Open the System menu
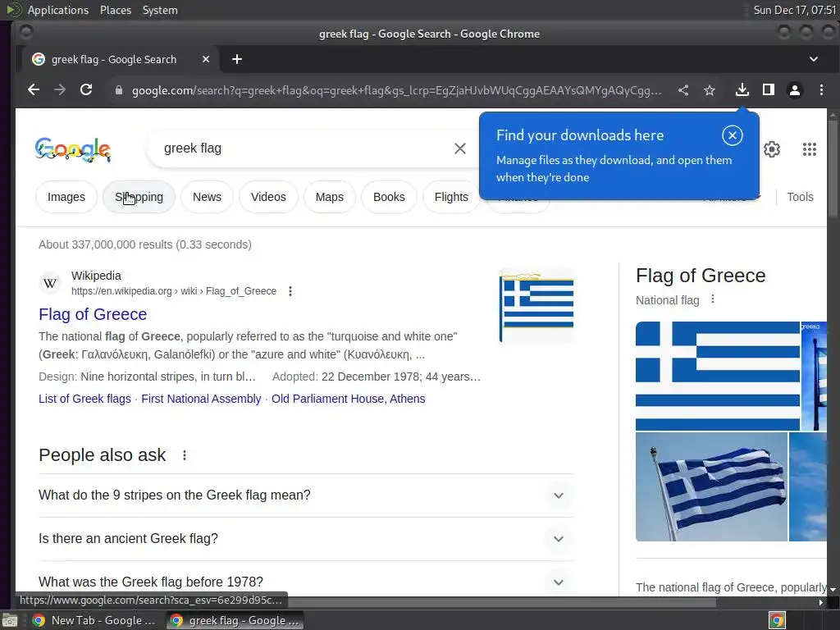 pyautogui.click(x=160, y=10)
